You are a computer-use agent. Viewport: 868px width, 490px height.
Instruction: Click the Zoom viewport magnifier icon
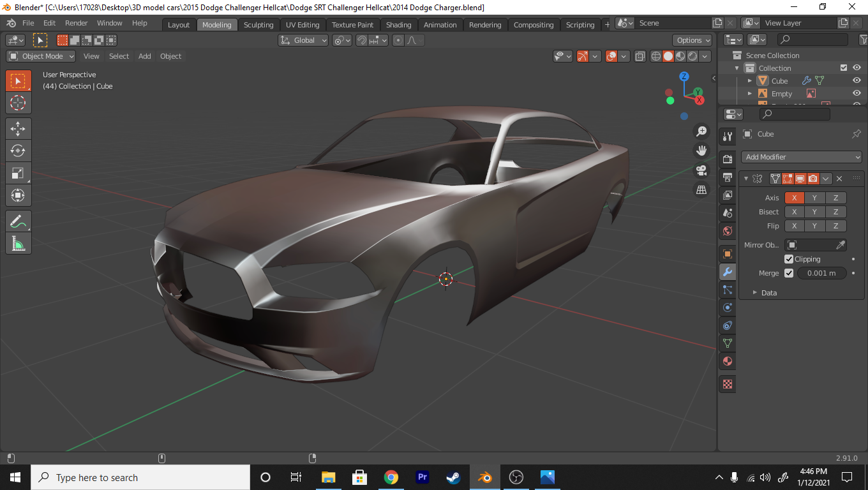701,131
